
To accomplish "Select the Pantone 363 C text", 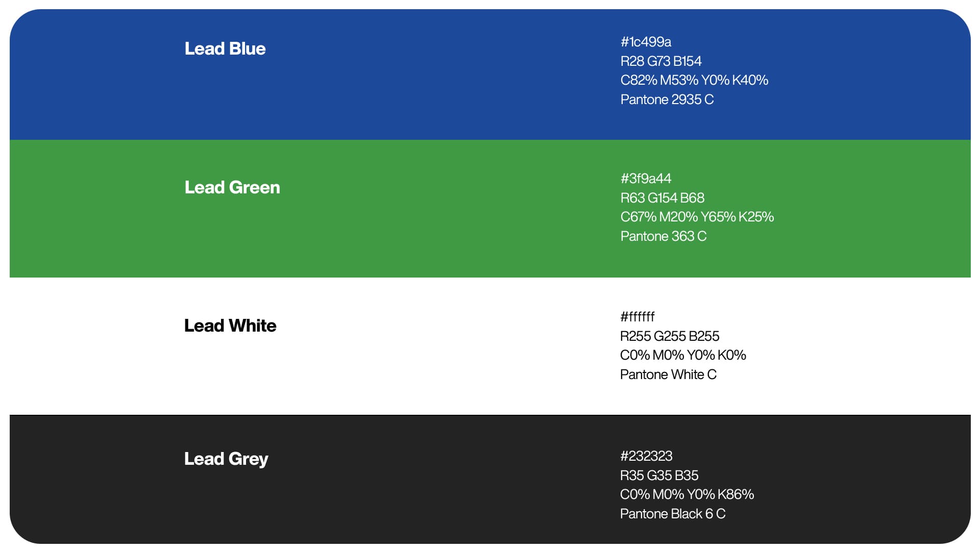I will tap(664, 236).
